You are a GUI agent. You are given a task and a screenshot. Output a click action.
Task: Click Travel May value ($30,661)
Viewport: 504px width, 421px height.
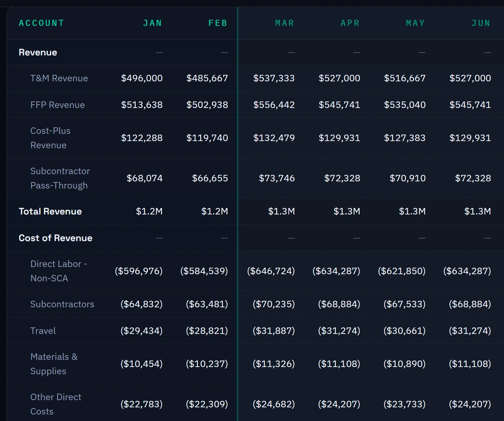[x=405, y=331]
